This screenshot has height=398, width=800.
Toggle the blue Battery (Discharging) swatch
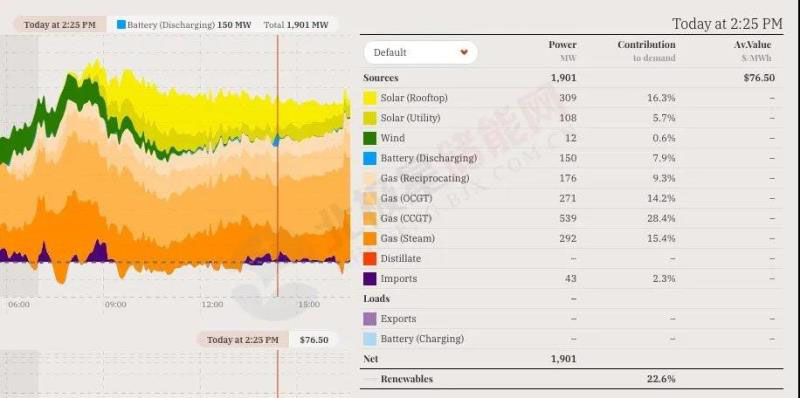click(x=370, y=158)
